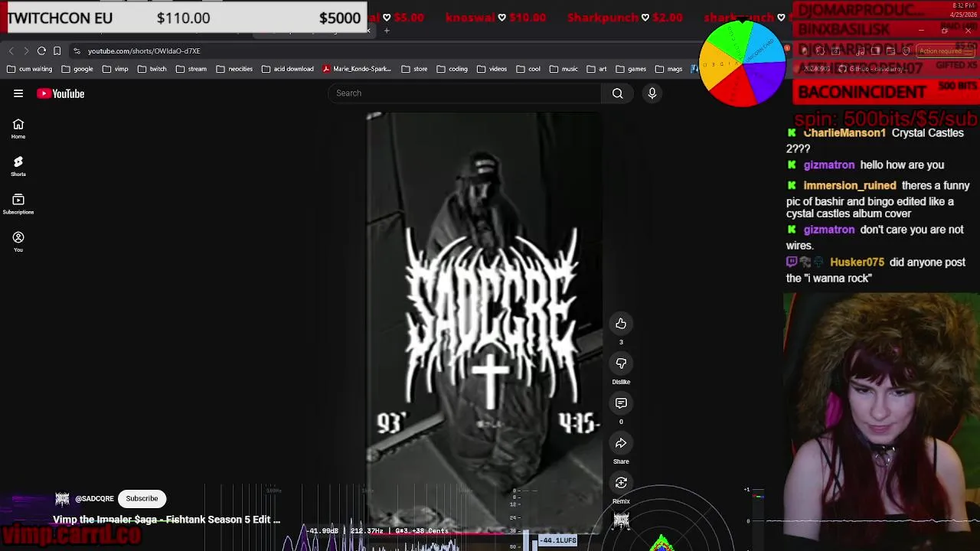
Task: Click the YouTube logo
Action: point(60,93)
